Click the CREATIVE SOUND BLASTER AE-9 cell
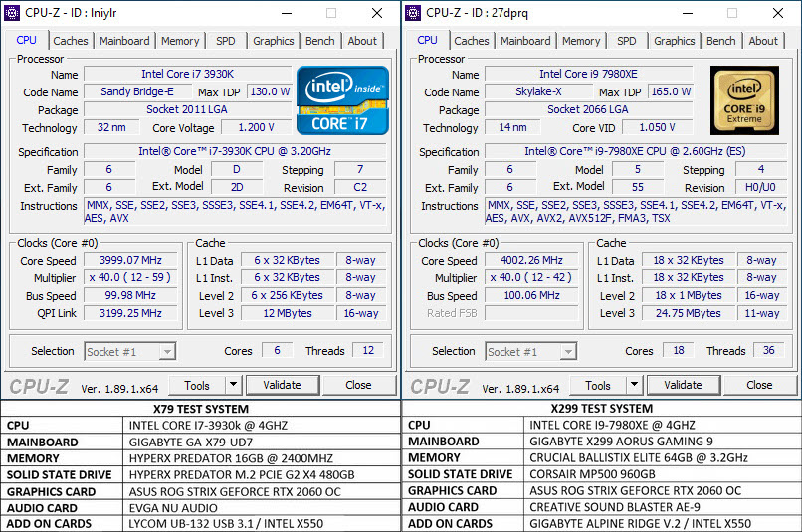802x532 pixels. pyautogui.click(x=663, y=507)
